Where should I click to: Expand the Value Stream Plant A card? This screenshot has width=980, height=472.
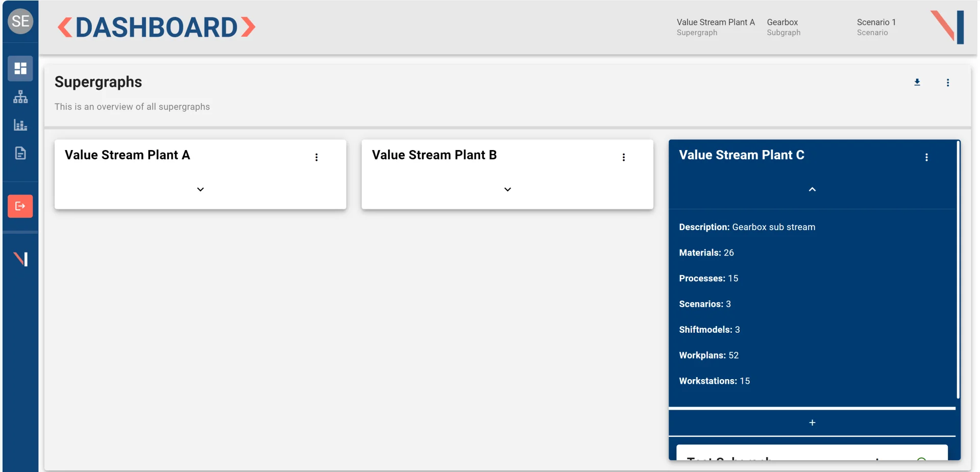pyautogui.click(x=201, y=189)
